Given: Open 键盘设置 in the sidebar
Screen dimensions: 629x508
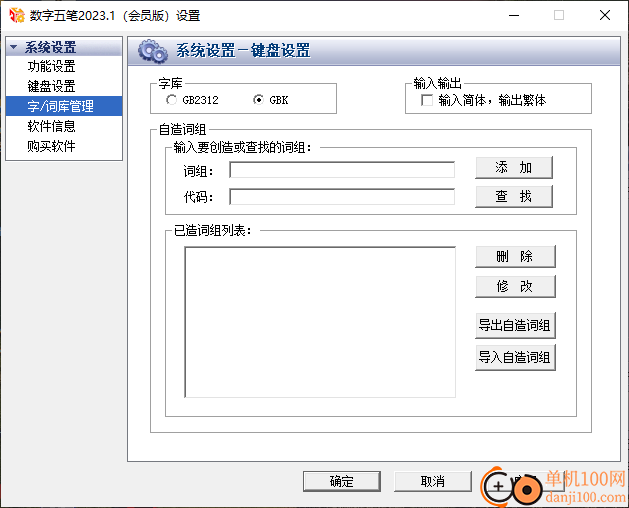Looking at the screenshot, I should point(51,86).
